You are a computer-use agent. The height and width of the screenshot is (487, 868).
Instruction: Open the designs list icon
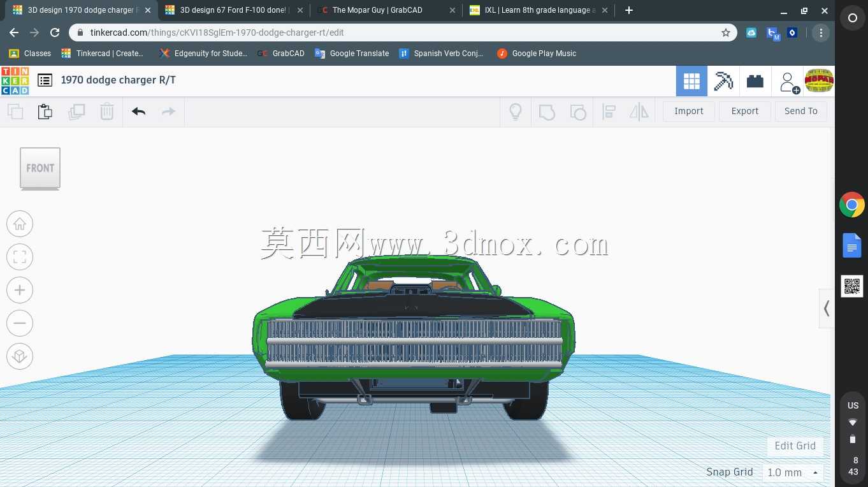tap(45, 80)
